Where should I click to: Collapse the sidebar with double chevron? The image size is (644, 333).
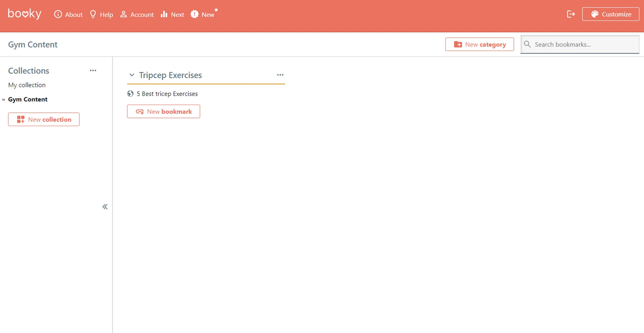point(105,207)
